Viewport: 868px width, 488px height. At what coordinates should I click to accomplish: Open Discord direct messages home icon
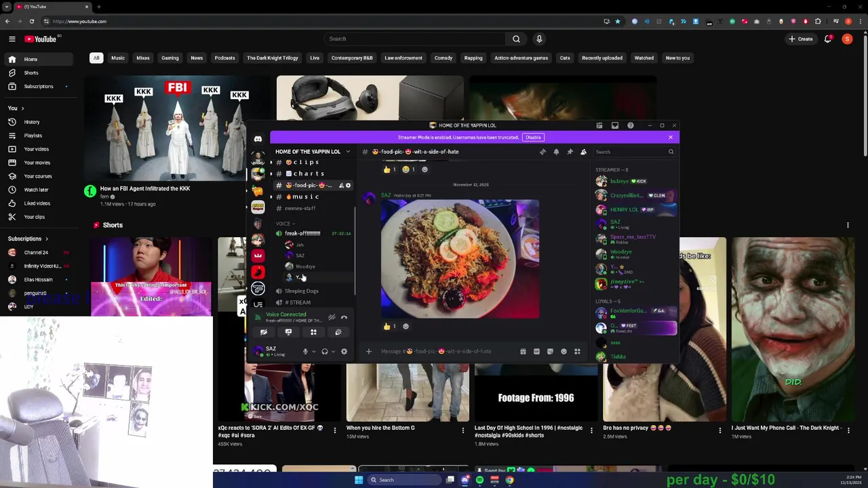click(258, 139)
